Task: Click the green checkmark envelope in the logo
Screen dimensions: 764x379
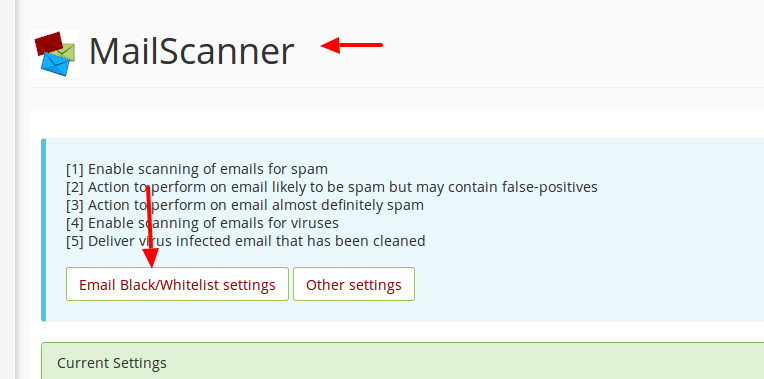Action: (x=66, y=52)
